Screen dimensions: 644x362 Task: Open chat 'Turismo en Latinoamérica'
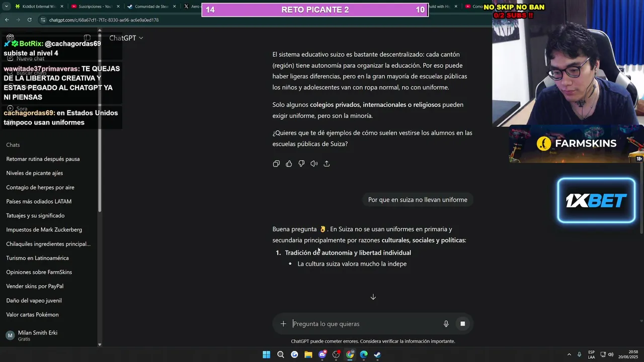(x=49, y=258)
